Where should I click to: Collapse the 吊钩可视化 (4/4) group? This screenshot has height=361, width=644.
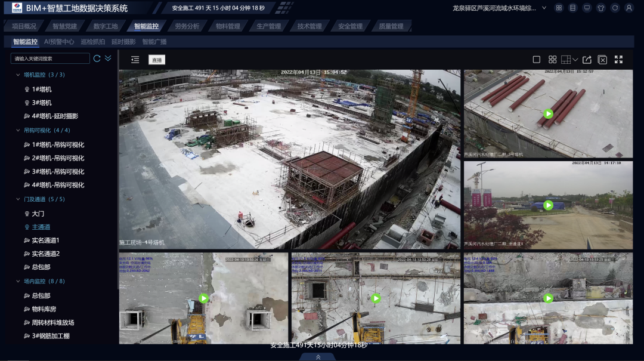18,130
